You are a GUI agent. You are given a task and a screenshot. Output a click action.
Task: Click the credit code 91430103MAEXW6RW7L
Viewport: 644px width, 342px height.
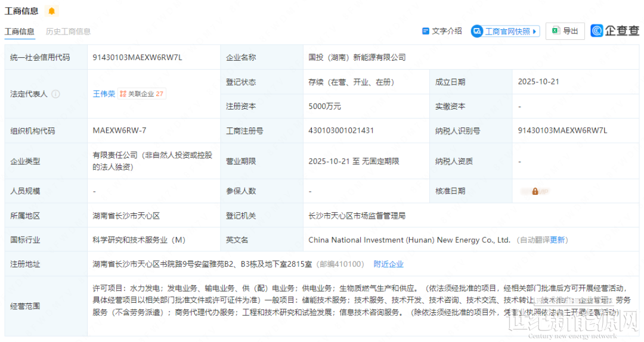137,57
